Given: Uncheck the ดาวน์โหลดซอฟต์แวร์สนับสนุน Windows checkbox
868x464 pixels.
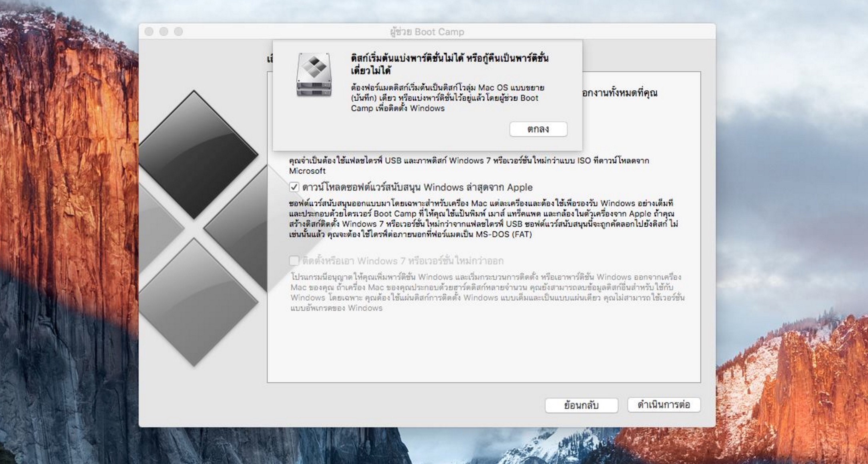Looking at the screenshot, I should click(294, 187).
